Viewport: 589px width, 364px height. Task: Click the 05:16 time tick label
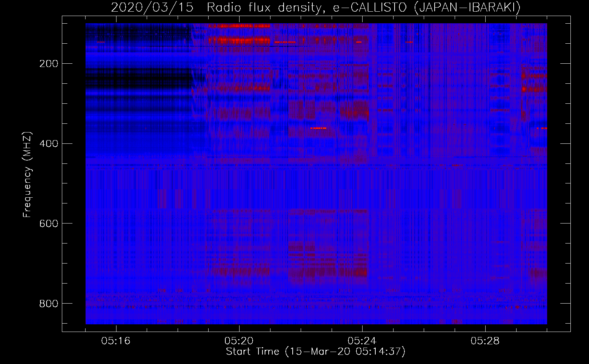116,341
